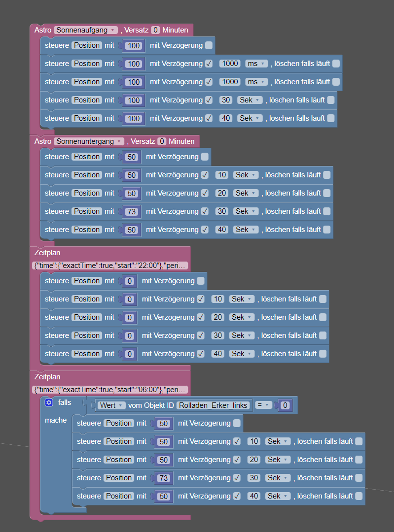Uncheck mit Verzögerung on the 22:00 Zeitplan 10 Sek row
394x532 pixels.
click(x=201, y=299)
